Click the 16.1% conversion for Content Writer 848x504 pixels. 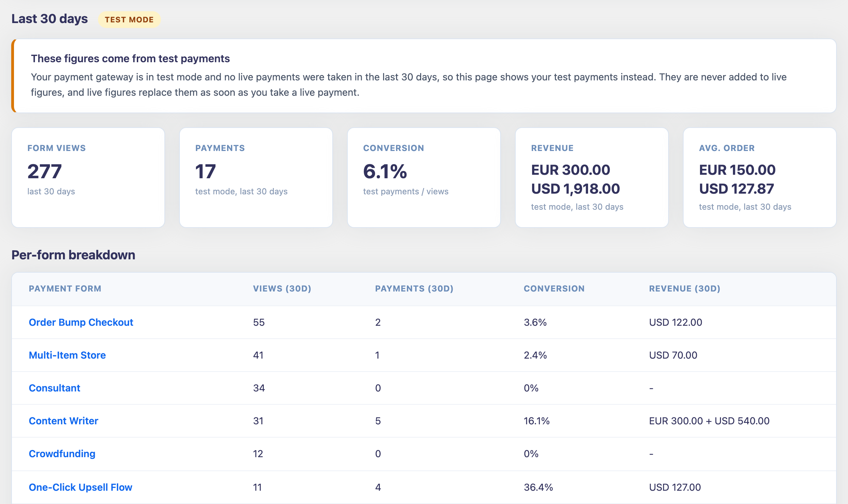[537, 421]
